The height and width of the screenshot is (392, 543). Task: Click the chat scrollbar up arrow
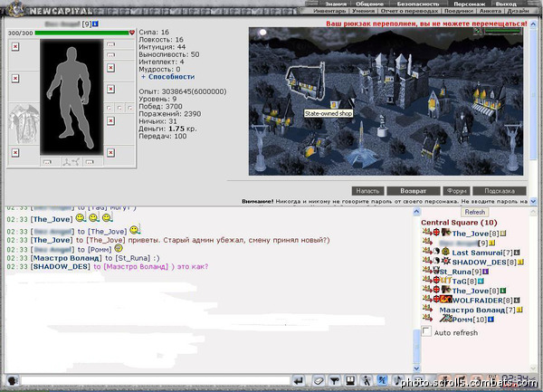pos(416,212)
